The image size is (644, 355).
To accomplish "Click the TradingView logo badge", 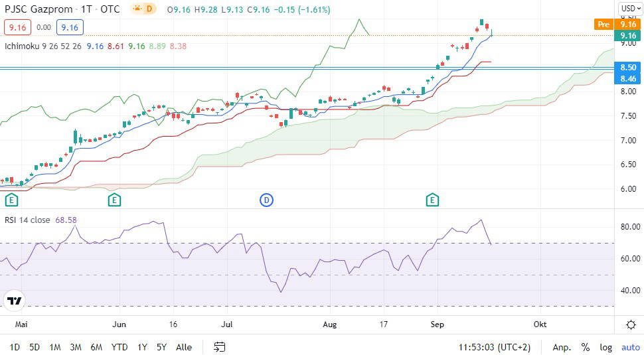I will (x=15, y=301).
